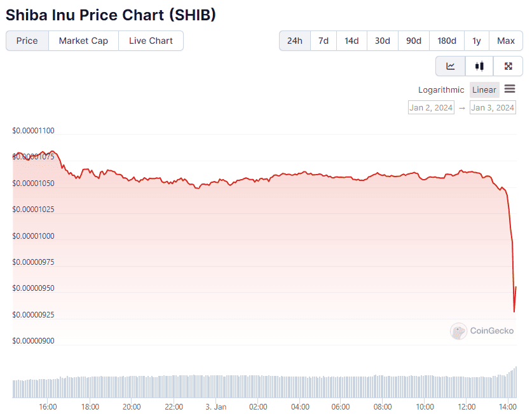Enable Logarithmic scale
The image size is (532, 414).
(x=441, y=90)
